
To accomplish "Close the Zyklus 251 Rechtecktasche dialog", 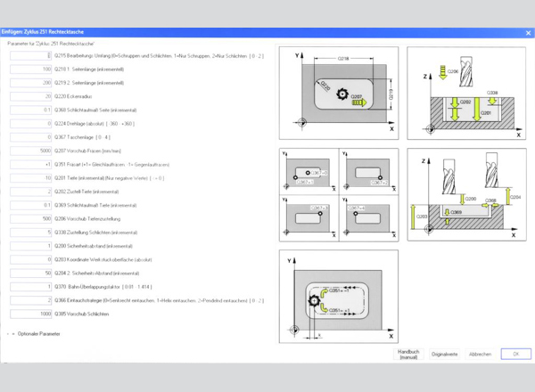I will pyautogui.click(x=527, y=33).
